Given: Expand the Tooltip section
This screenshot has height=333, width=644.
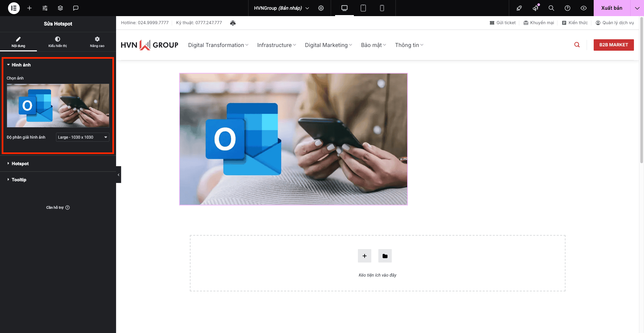Looking at the screenshot, I should (19, 180).
